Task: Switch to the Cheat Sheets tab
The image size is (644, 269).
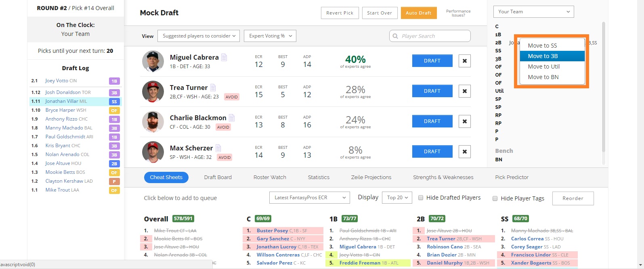Action: [x=166, y=177]
